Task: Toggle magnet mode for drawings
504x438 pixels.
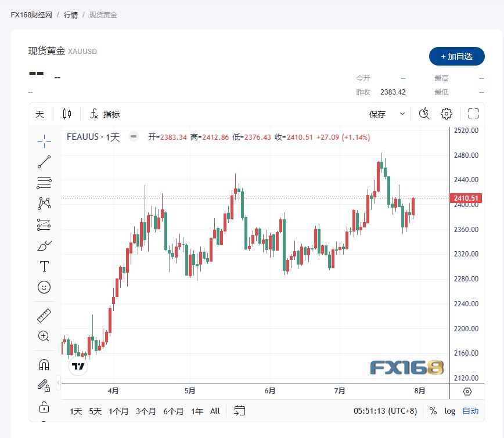Action: coord(44,365)
